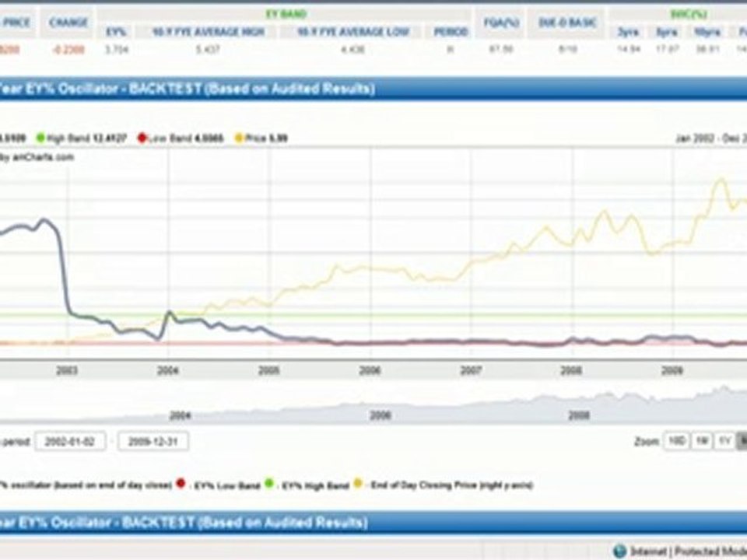This screenshot has width=747, height=560.
Task: Set chart zoom to 1M
Action: pos(701,442)
